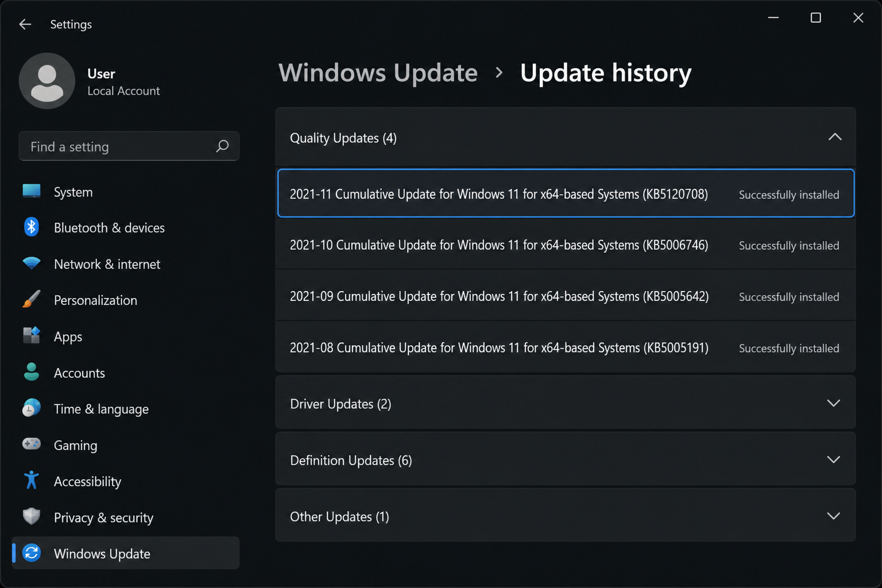Screen dimensions: 882x588
Task: Open Privacy & security settings
Action: pos(126,517)
